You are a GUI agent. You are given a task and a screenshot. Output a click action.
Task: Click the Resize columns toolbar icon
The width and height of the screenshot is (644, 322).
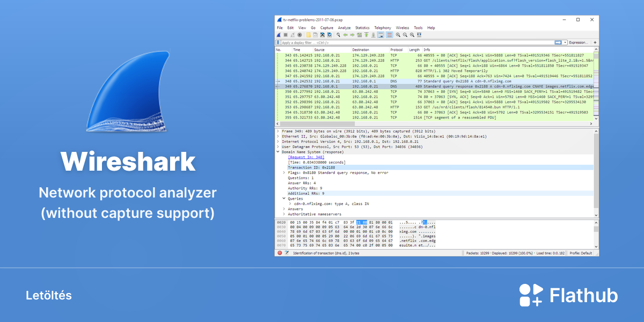(x=419, y=35)
